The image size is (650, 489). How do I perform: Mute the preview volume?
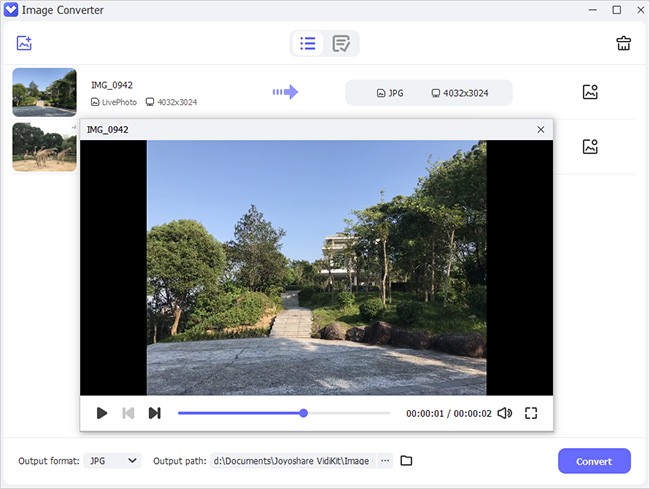(504, 413)
